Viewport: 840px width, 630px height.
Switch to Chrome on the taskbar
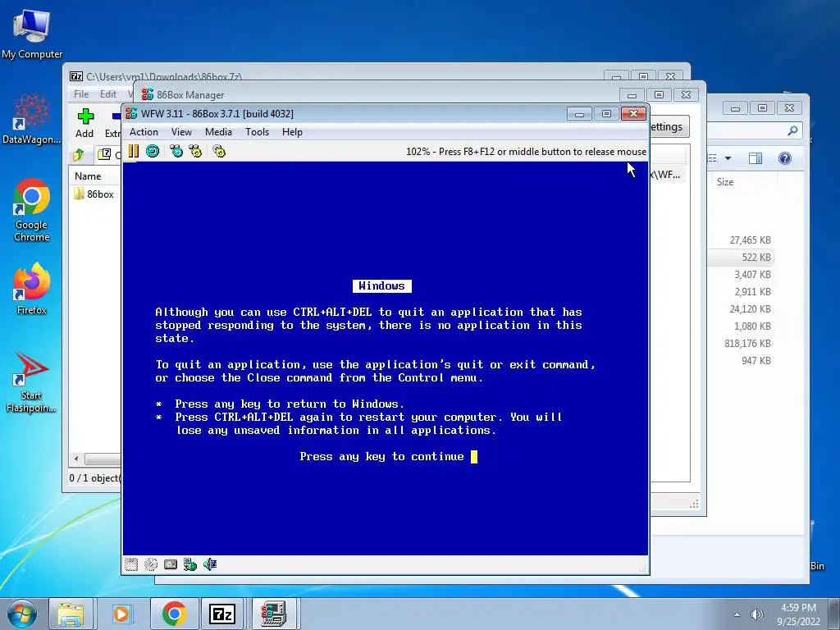point(174,614)
